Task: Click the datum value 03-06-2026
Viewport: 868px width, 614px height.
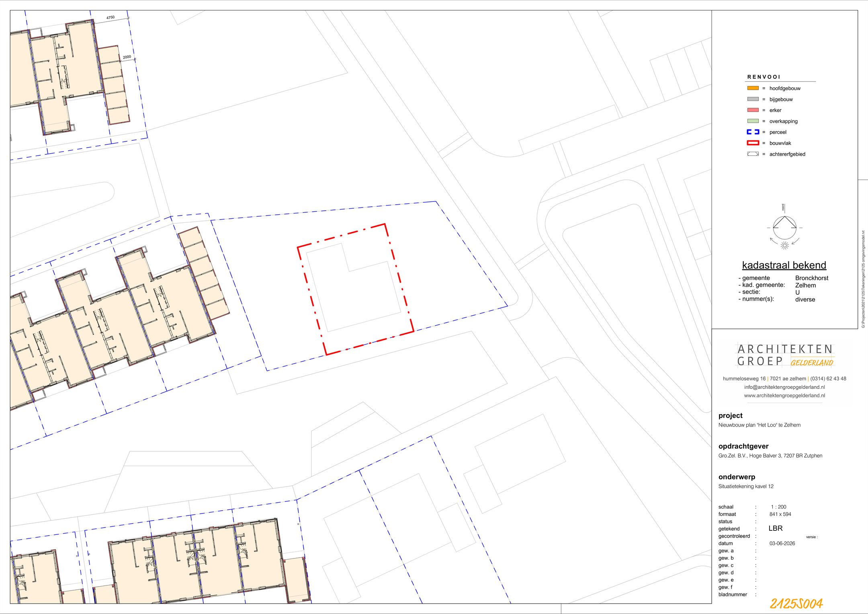Action: 782,543
